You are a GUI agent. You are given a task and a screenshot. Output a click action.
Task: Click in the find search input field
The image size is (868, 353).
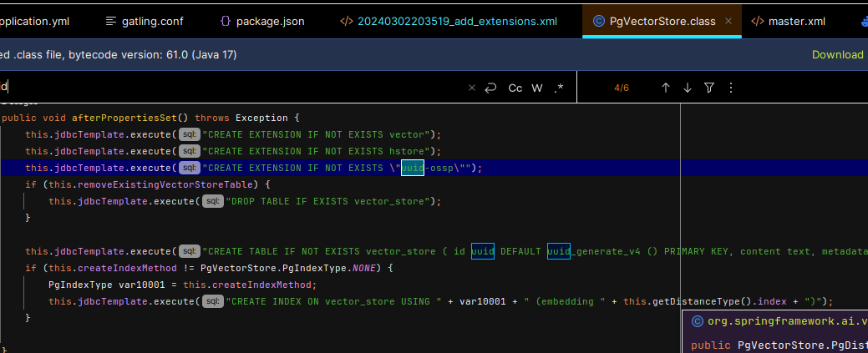tap(232, 88)
